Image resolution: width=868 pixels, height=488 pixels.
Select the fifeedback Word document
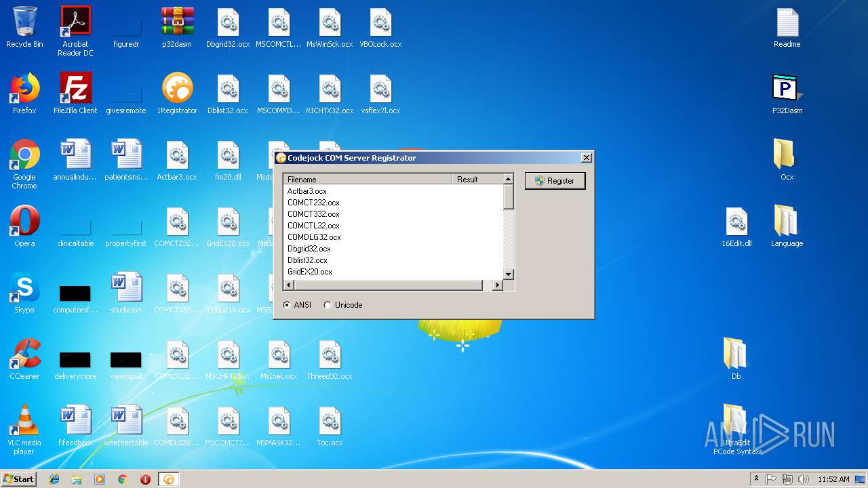pos(75,426)
